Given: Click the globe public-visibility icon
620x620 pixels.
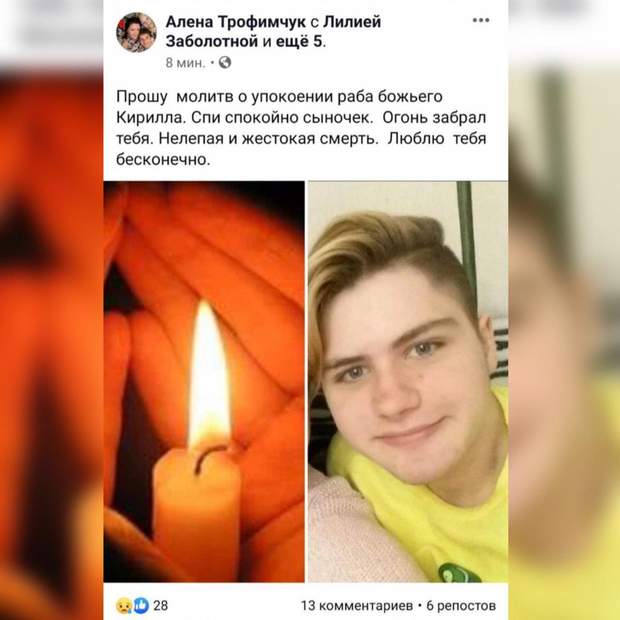Looking at the screenshot, I should [x=225, y=62].
